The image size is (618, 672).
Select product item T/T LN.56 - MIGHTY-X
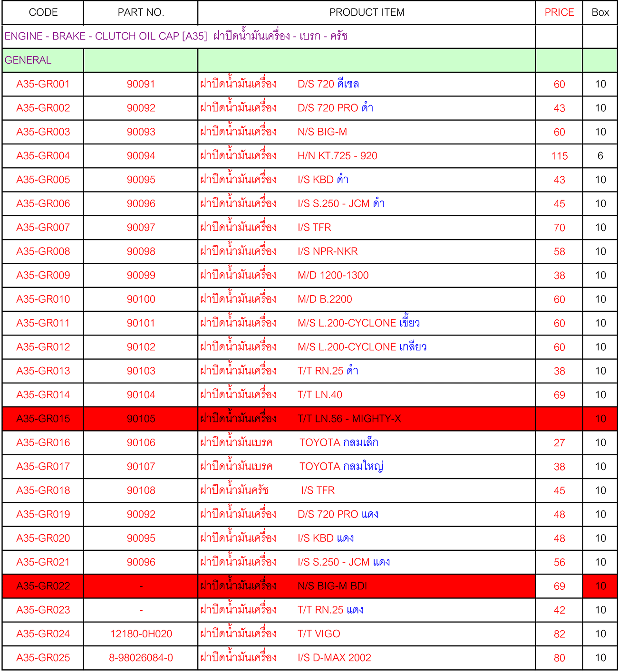point(349,419)
